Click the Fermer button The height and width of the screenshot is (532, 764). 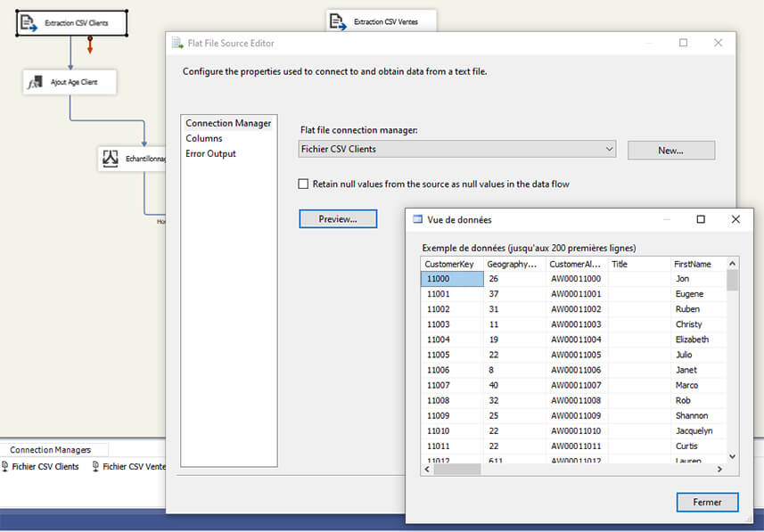(x=707, y=502)
